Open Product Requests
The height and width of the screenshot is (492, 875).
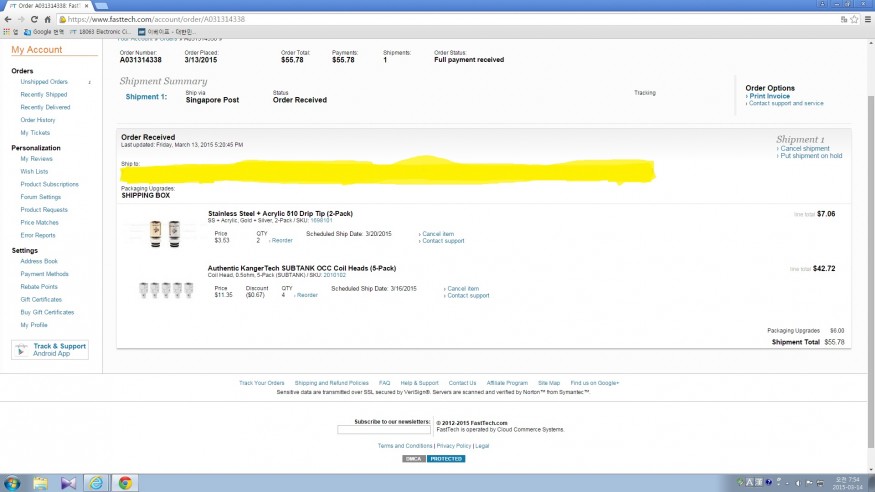[x=44, y=210]
